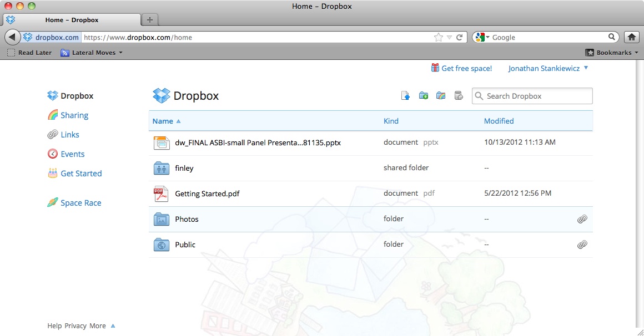View Events in the sidebar

[x=72, y=154]
